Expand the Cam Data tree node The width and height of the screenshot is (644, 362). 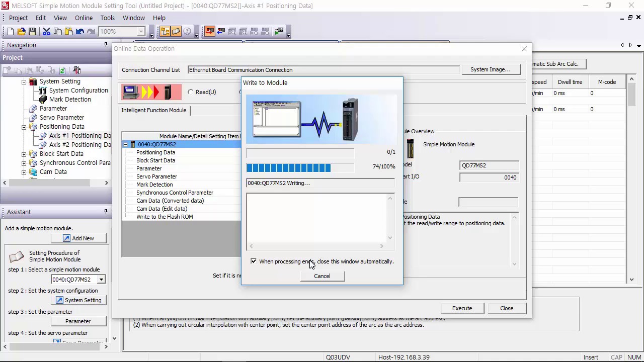coord(24,172)
